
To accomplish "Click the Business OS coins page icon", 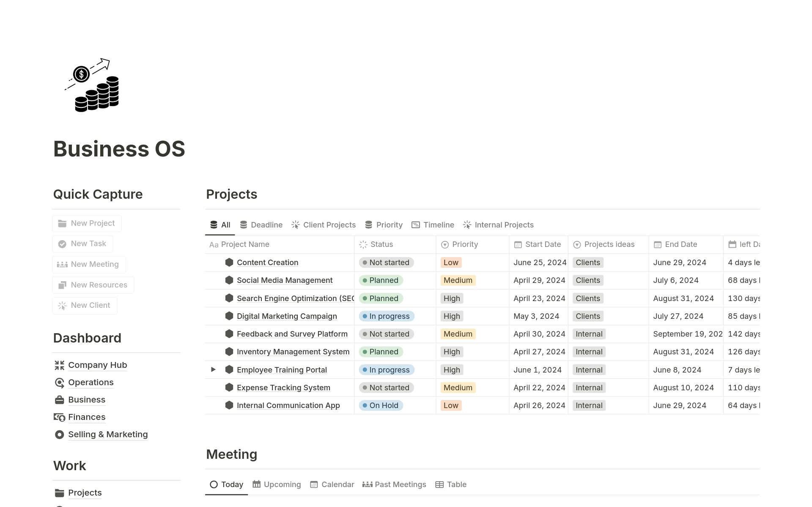I will tap(92, 85).
